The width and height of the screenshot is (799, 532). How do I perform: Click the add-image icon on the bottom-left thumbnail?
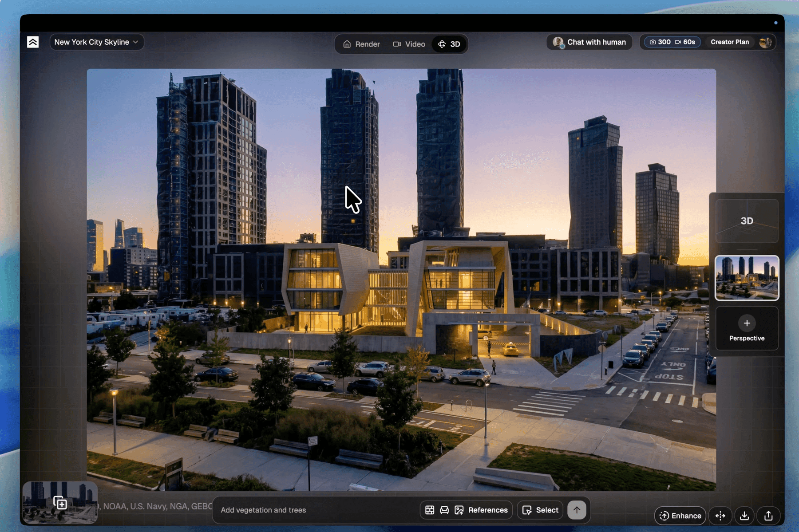pyautogui.click(x=60, y=503)
